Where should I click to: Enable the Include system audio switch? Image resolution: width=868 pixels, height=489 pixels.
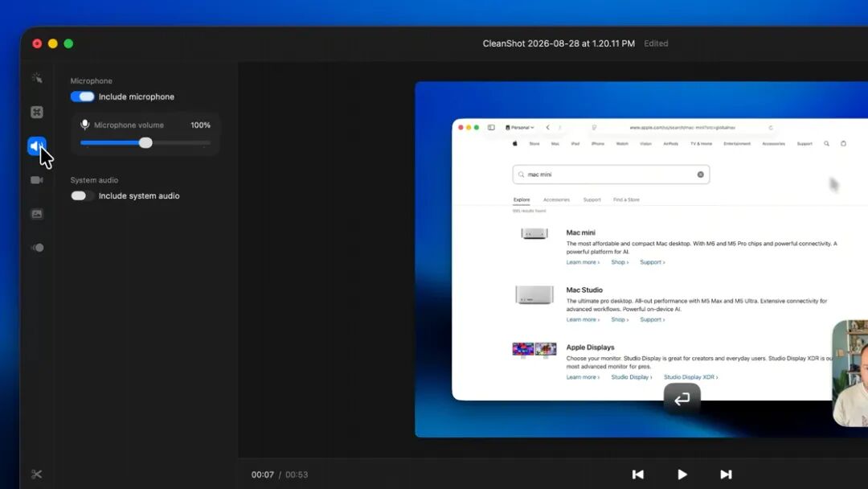pyautogui.click(x=83, y=195)
